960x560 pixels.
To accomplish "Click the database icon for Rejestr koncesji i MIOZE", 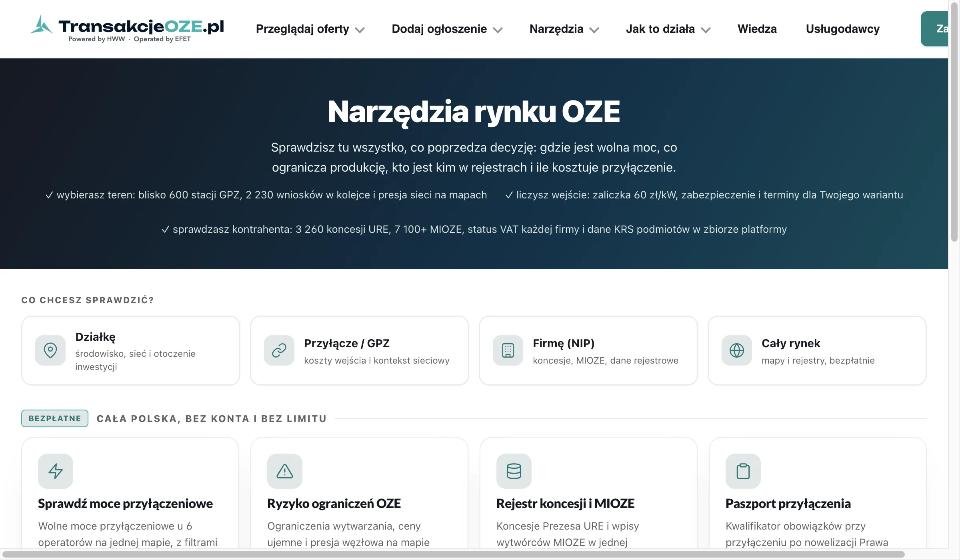I will 514,471.
